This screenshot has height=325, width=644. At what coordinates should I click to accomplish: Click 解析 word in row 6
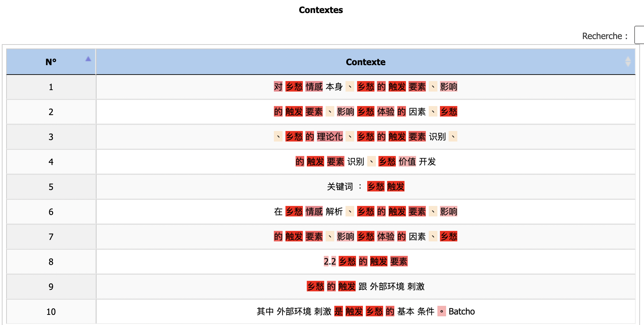tap(334, 212)
